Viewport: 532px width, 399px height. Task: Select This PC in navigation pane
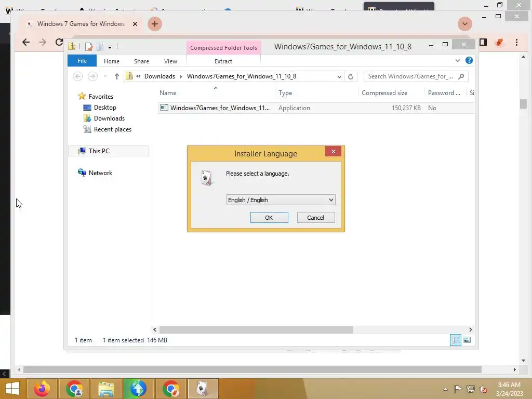click(x=109, y=151)
